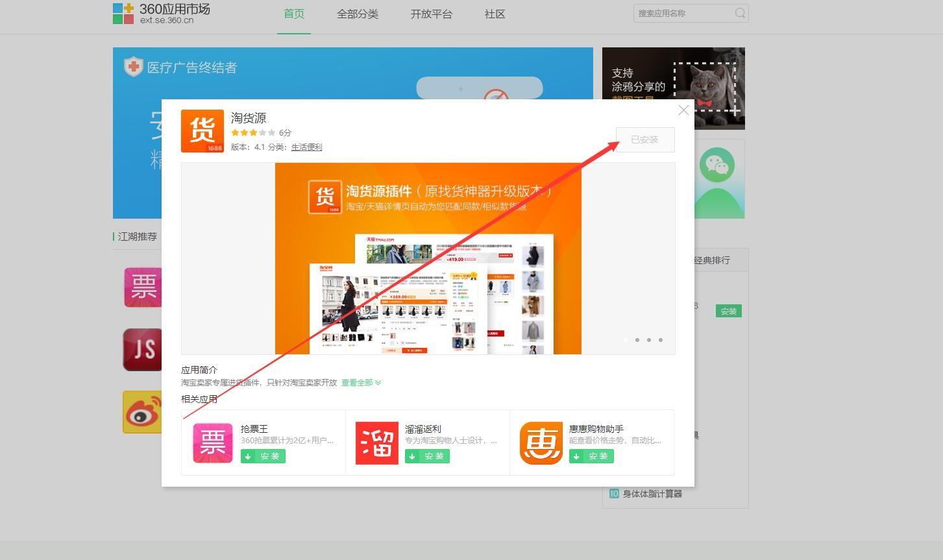Install 溜溜返利 with green button
Viewport: 943px width, 560px height.
tap(427, 456)
